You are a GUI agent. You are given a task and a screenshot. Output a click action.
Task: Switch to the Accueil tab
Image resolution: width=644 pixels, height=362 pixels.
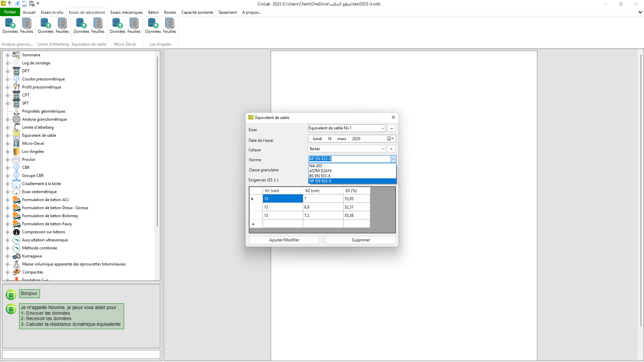[x=29, y=12]
